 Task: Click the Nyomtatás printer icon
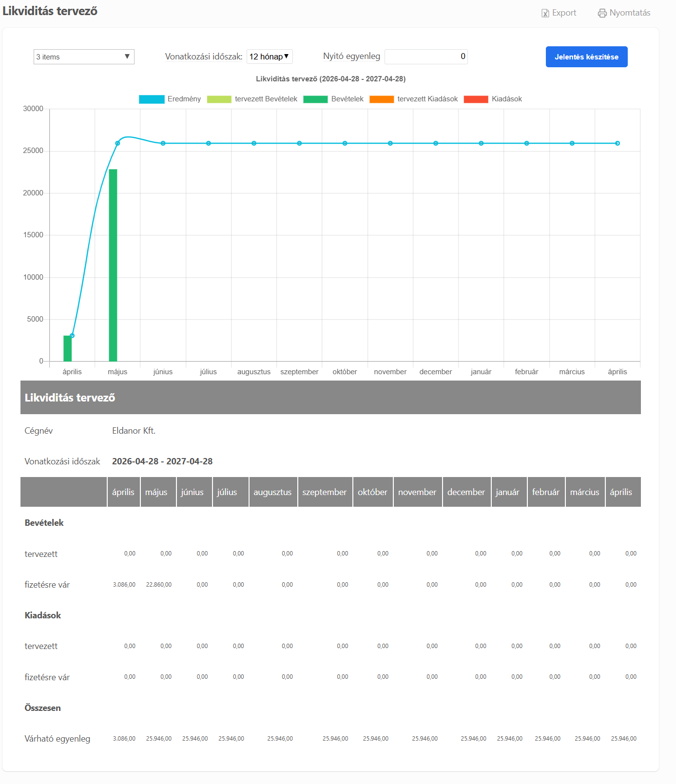[x=602, y=13]
